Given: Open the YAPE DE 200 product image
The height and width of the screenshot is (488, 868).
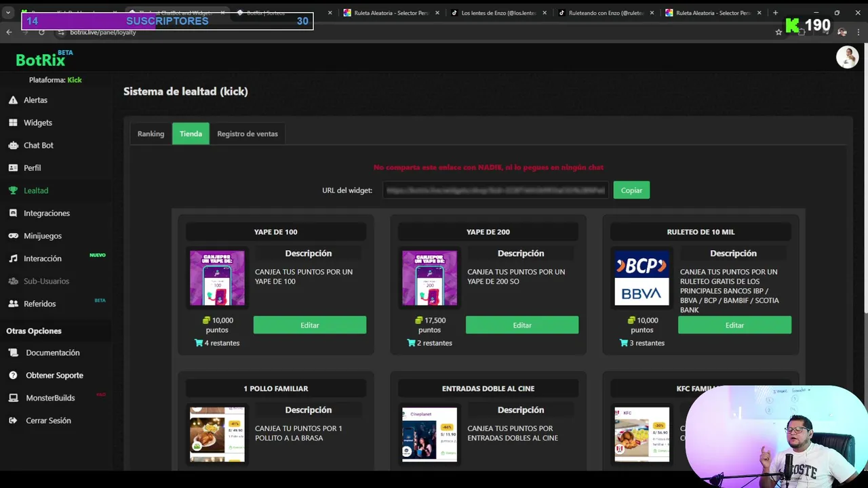Looking at the screenshot, I should tap(429, 278).
